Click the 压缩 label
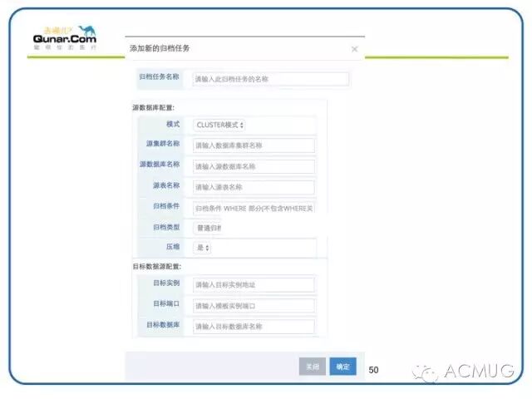Screen dimensions: 532x399 [173, 247]
